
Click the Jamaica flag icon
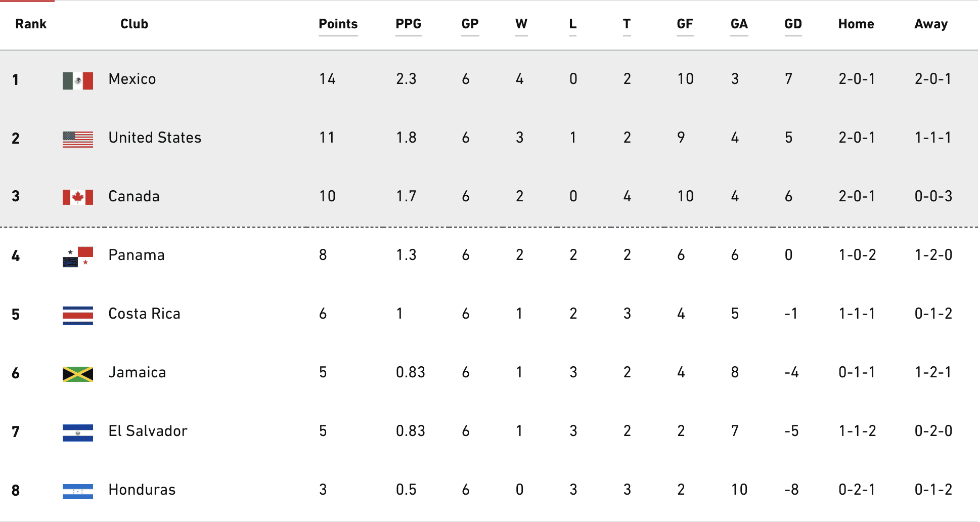point(78,374)
